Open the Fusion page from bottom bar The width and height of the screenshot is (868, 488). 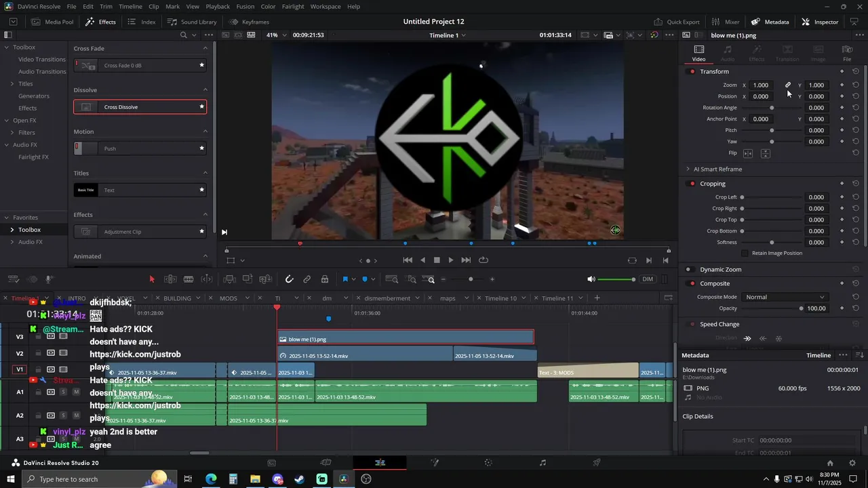434,463
